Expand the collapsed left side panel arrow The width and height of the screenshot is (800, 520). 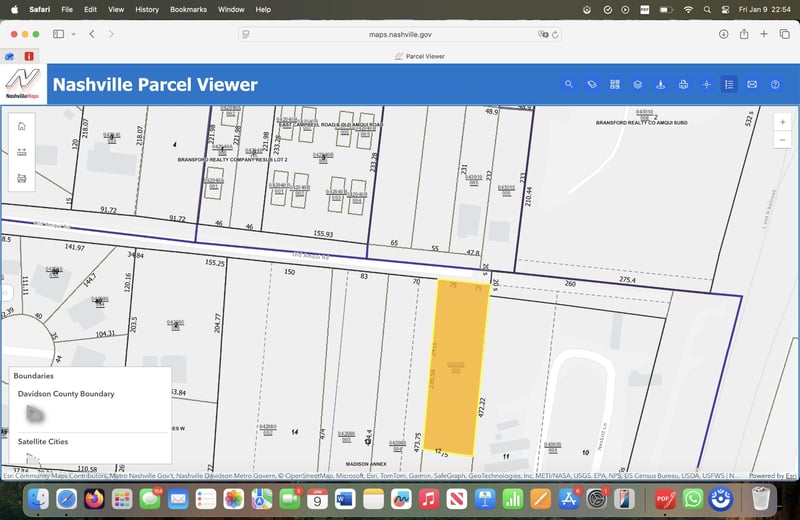(x=4, y=293)
